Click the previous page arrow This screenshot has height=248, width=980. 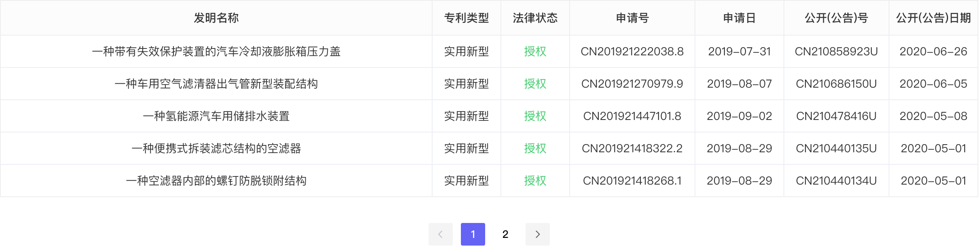440,234
